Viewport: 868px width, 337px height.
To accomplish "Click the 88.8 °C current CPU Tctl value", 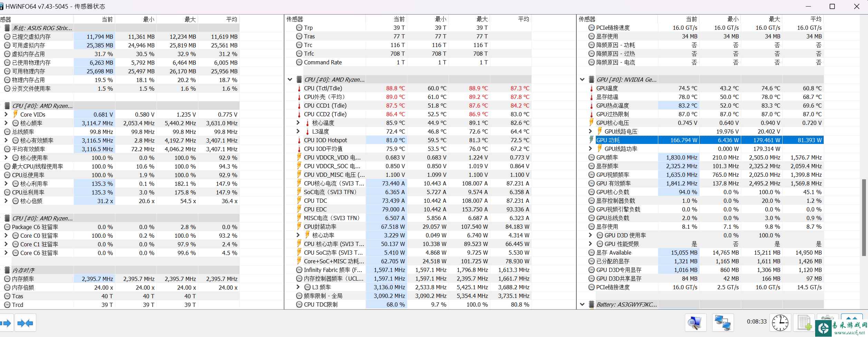I will 395,88.
